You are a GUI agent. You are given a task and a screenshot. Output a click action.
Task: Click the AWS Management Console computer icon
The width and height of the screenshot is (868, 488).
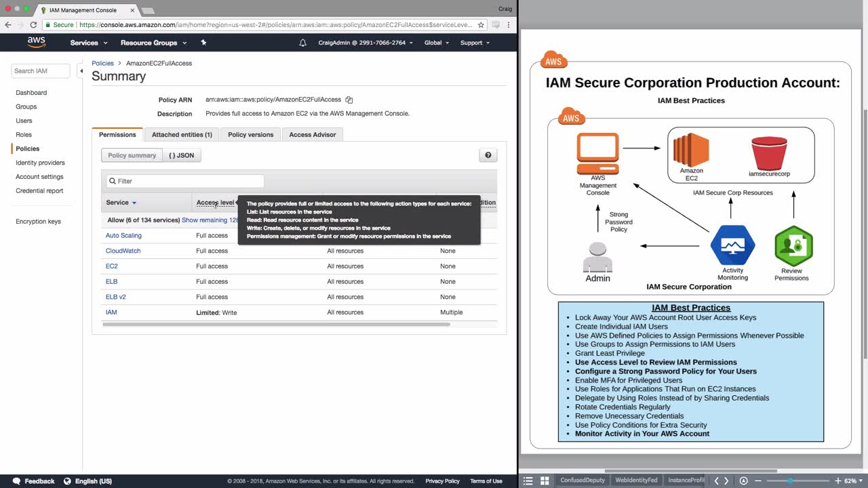click(597, 154)
